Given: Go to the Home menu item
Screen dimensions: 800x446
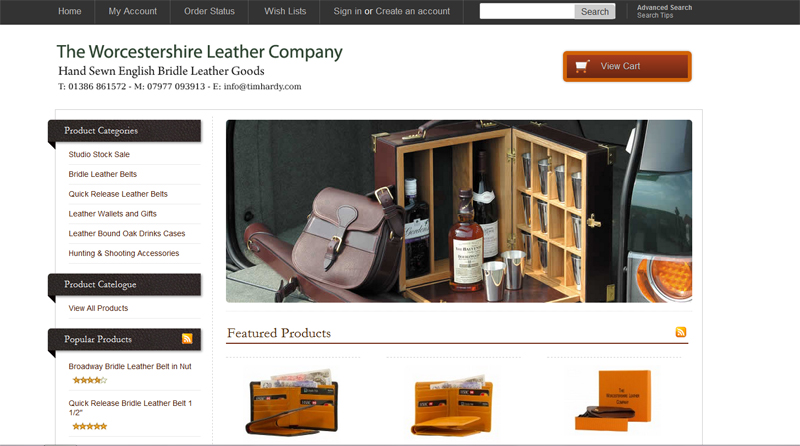Looking at the screenshot, I should pyautogui.click(x=69, y=11).
